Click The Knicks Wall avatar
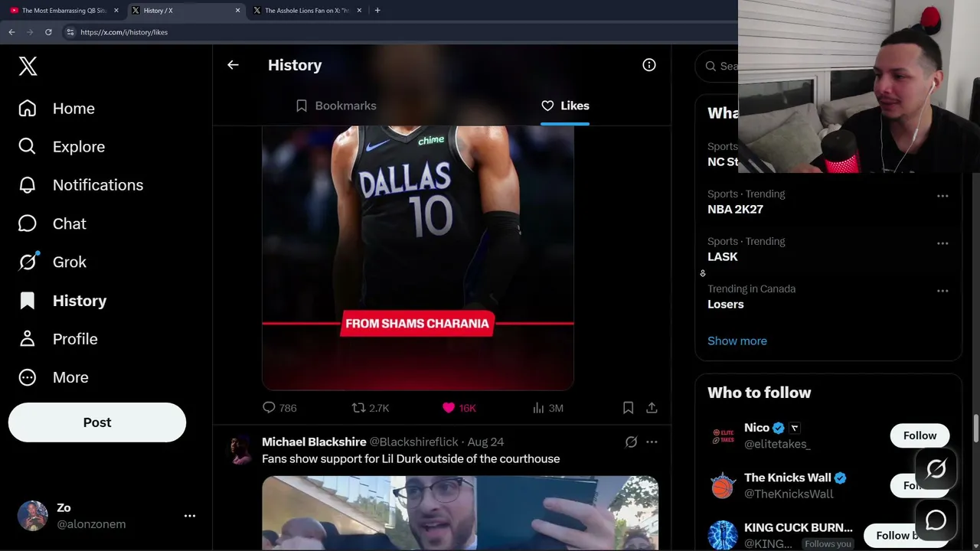 click(x=723, y=485)
